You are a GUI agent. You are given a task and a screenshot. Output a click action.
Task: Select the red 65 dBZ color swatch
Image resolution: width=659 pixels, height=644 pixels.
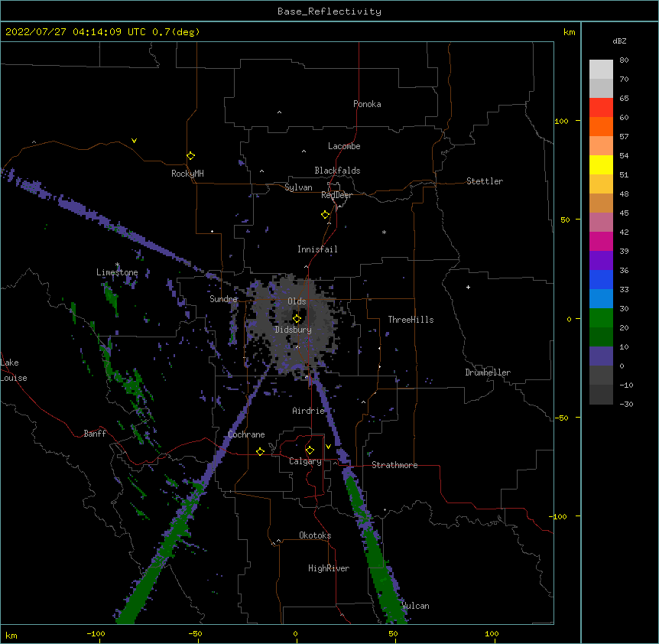601,107
